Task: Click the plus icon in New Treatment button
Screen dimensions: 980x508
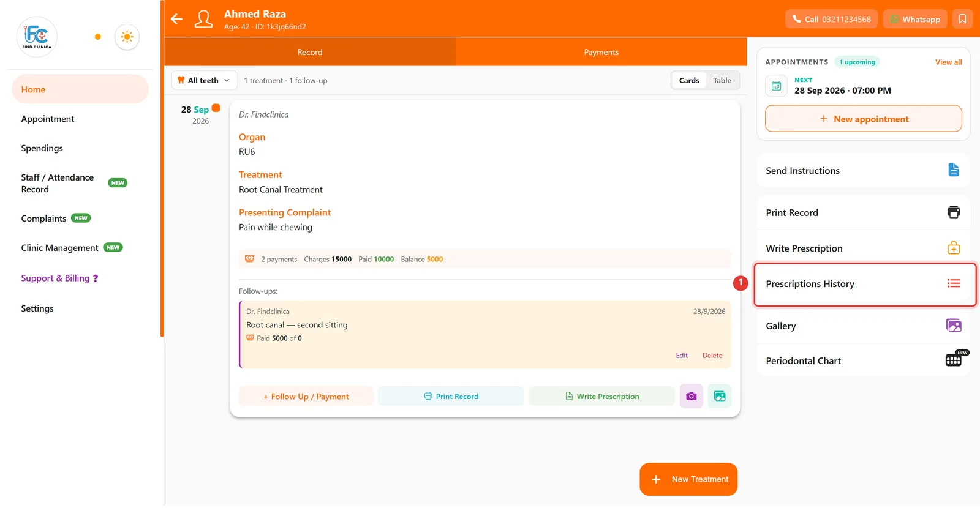Action: click(x=656, y=479)
